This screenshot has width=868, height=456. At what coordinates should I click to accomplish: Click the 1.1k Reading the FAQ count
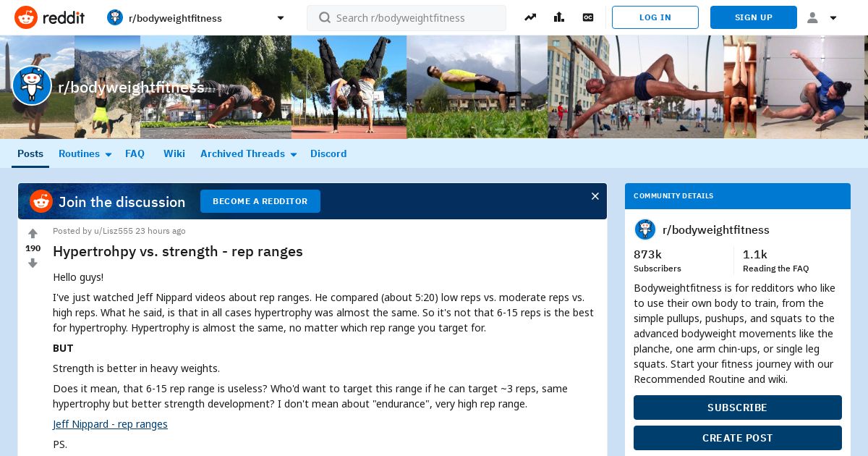776,261
